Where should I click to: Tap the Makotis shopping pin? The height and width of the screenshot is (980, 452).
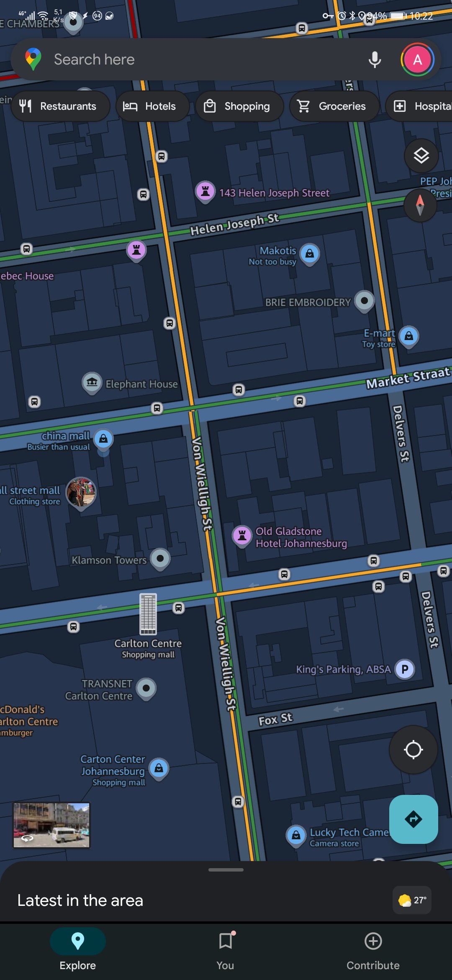point(310,254)
